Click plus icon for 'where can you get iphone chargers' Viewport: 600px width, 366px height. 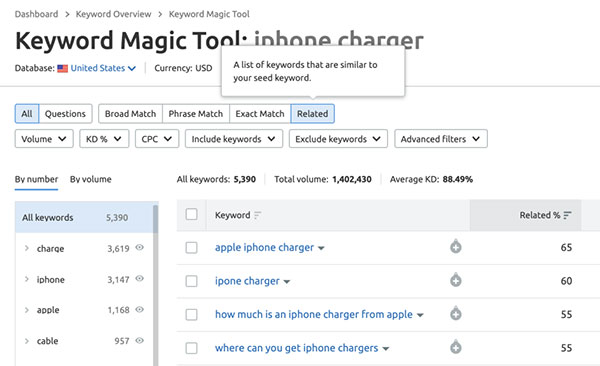(x=455, y=347)
